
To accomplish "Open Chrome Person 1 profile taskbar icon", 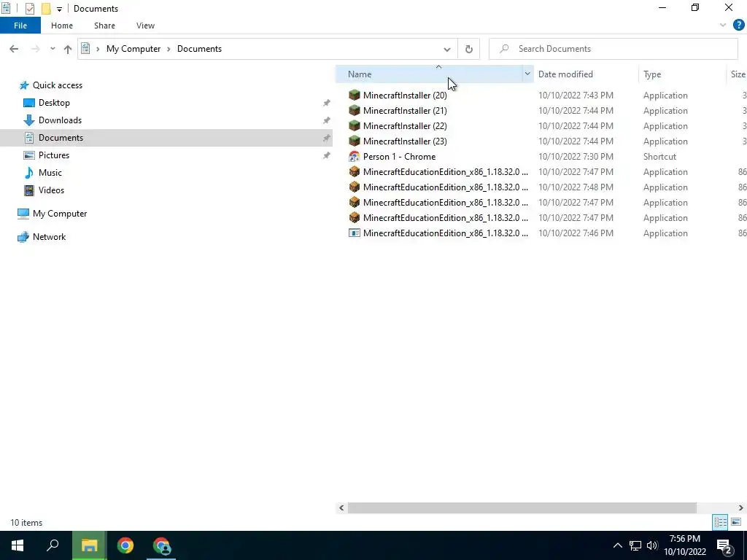I will click(x=161, y=545).
